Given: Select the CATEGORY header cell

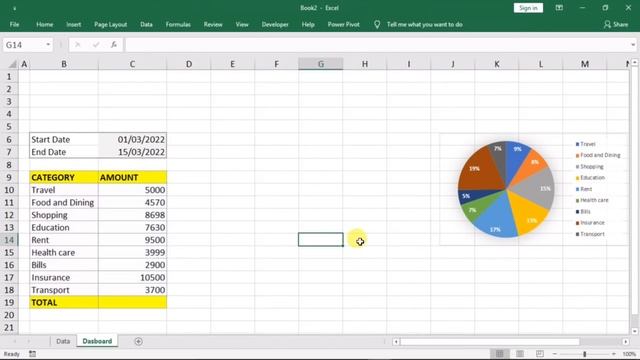Looking at the screenshot, I should pos(64,178).
